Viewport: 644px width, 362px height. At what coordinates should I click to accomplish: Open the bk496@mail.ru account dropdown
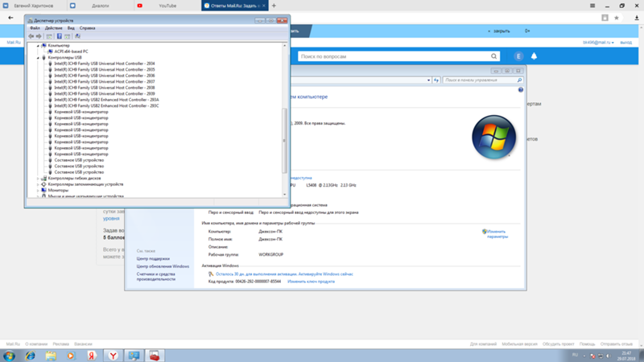coord(598,43)
